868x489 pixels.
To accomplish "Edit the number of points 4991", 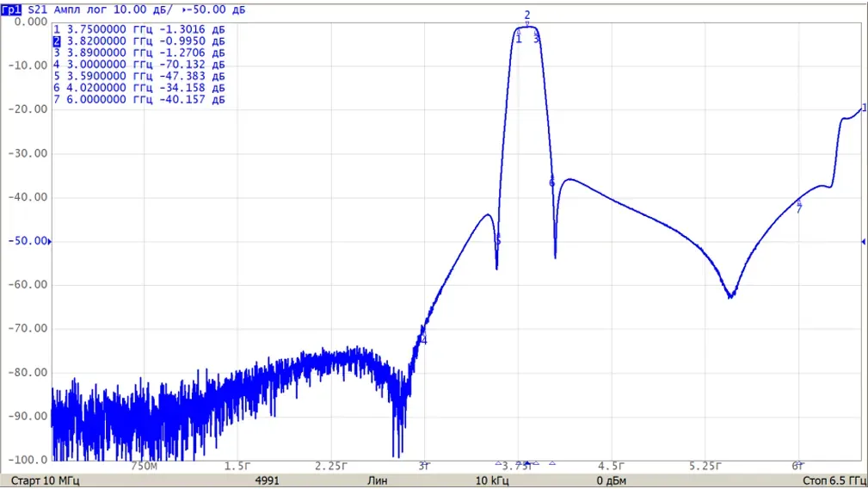I will (267, 480).
